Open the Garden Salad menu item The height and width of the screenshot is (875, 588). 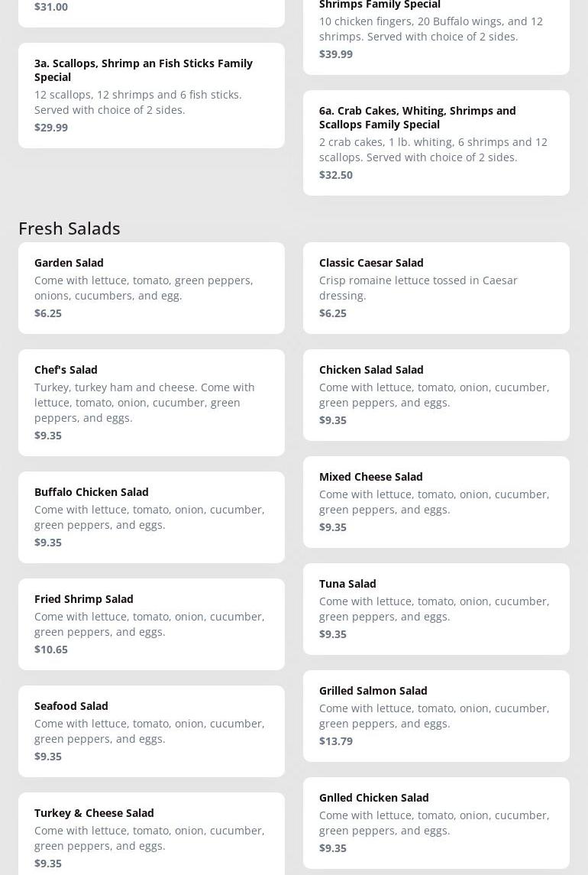151,287
